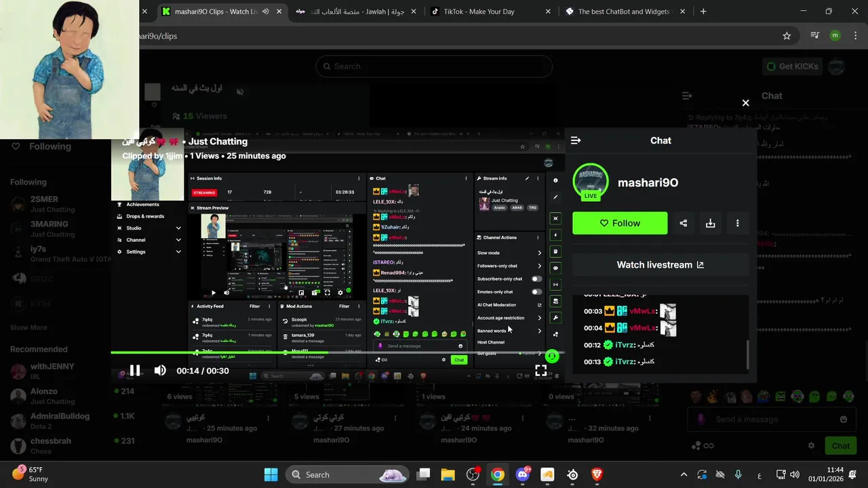Open options for 32 minutes ago clip
The height and width of the screenshot is (488, 868).
tap(650, 419)
